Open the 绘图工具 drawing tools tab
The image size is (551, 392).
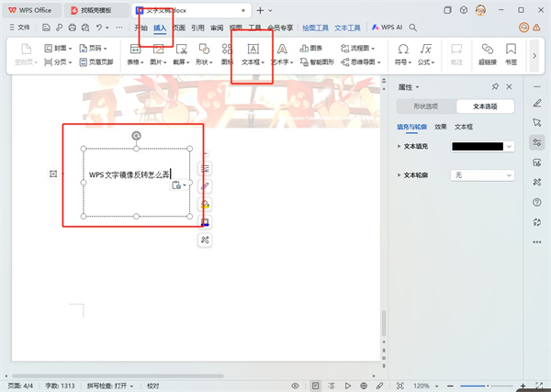(316, 28)
